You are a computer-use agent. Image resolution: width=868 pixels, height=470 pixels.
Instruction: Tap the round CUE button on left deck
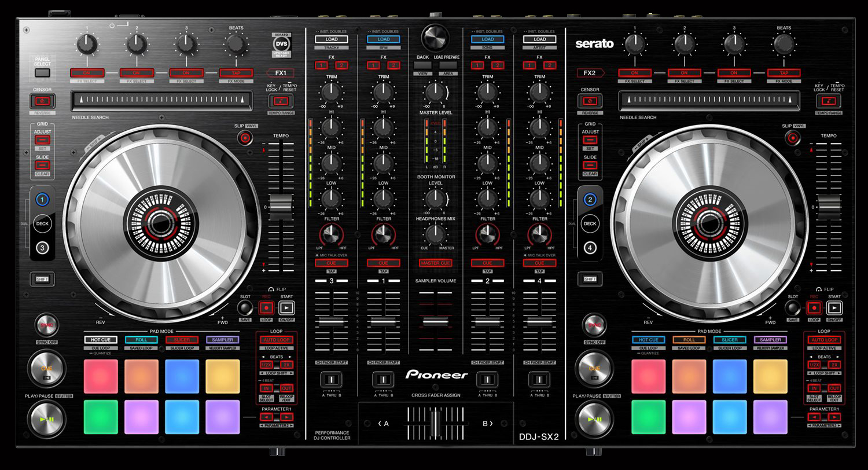(46, 368)
